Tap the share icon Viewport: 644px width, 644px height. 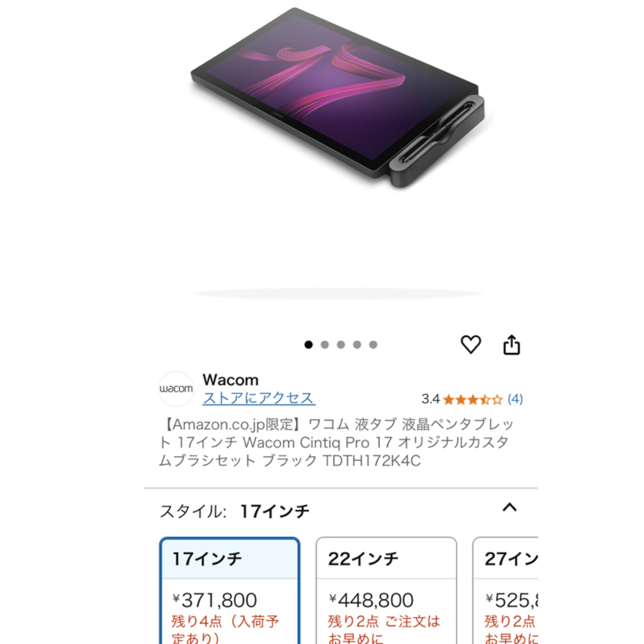pos(512,344)
